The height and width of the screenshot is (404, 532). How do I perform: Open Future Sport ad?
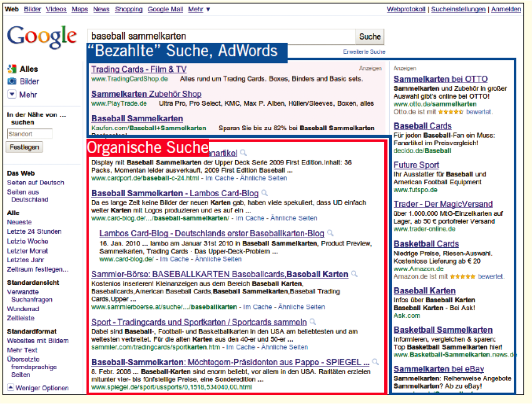[416, 165]
